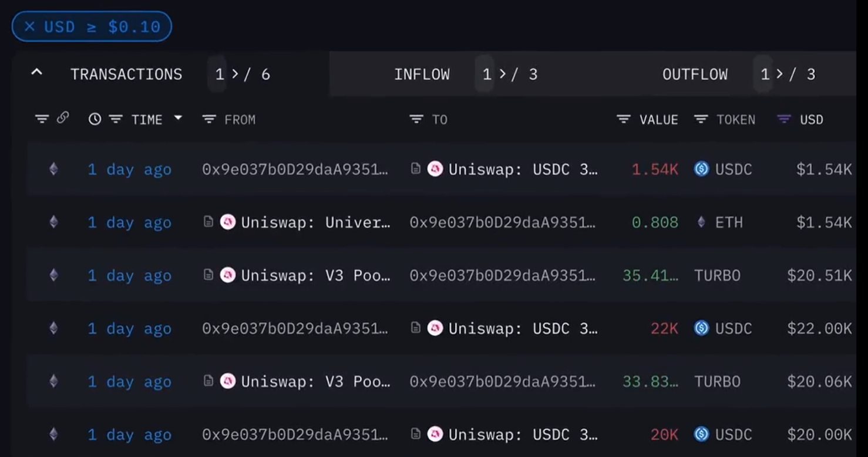Click the purple USD filter icon
The height and width of the screenshot is (457, 868).
click(783, 119)
